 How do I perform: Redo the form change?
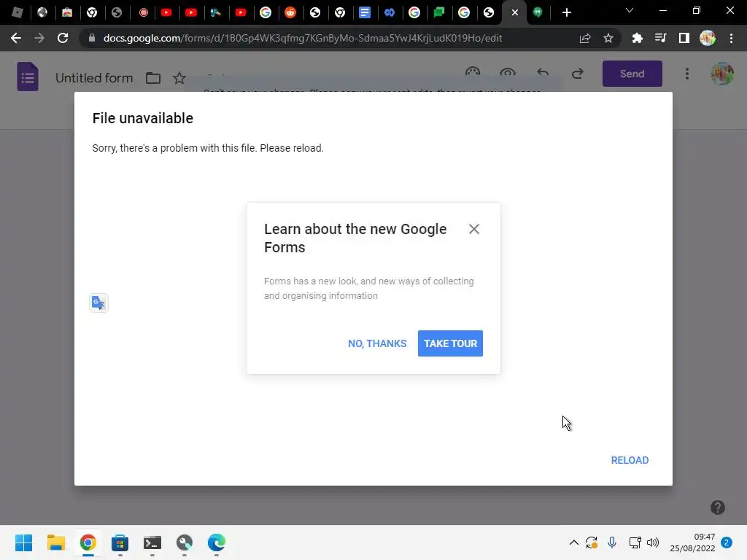tap(578, 74)
